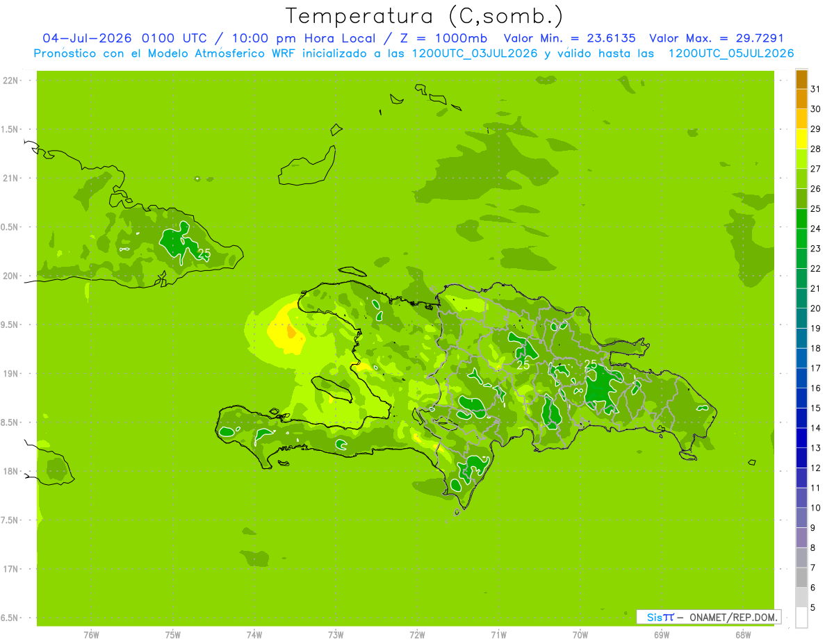Click the 9.5N latitude tick label
Screen dimensions: 834x644
10,325
